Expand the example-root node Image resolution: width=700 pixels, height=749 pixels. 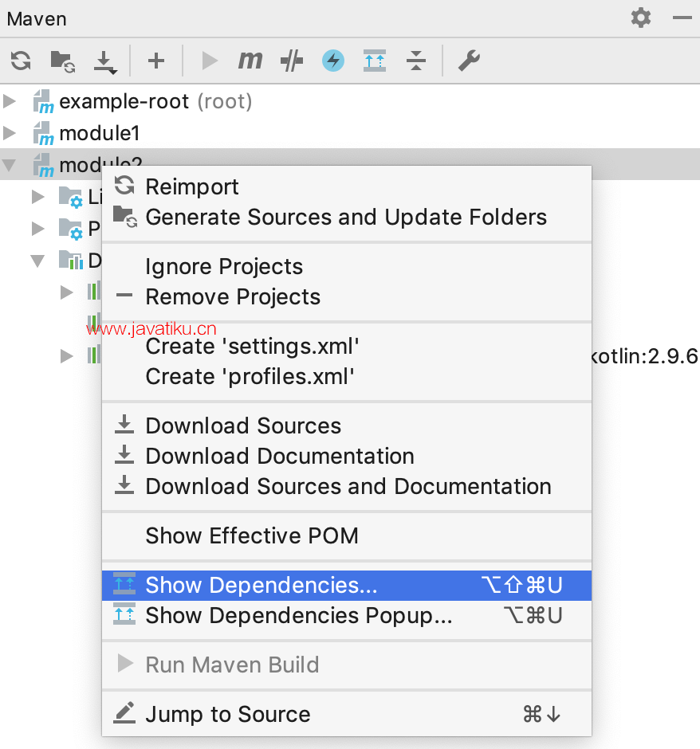tap(9, 101)
